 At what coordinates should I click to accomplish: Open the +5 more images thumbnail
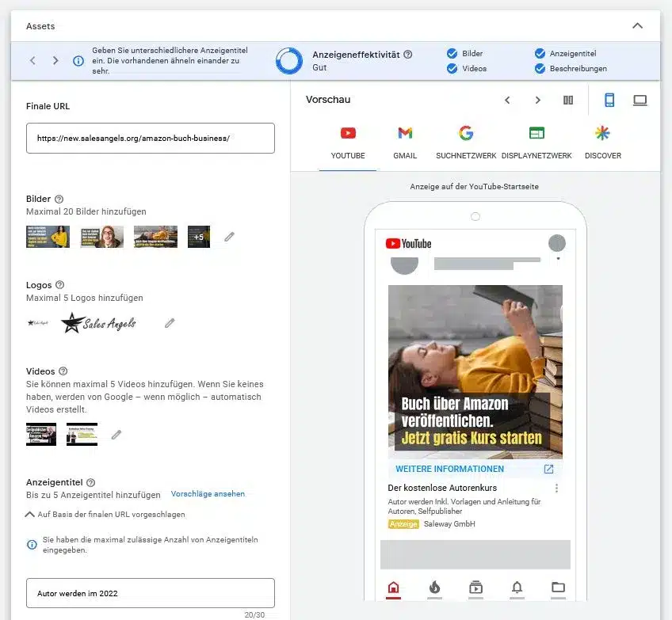199,237
